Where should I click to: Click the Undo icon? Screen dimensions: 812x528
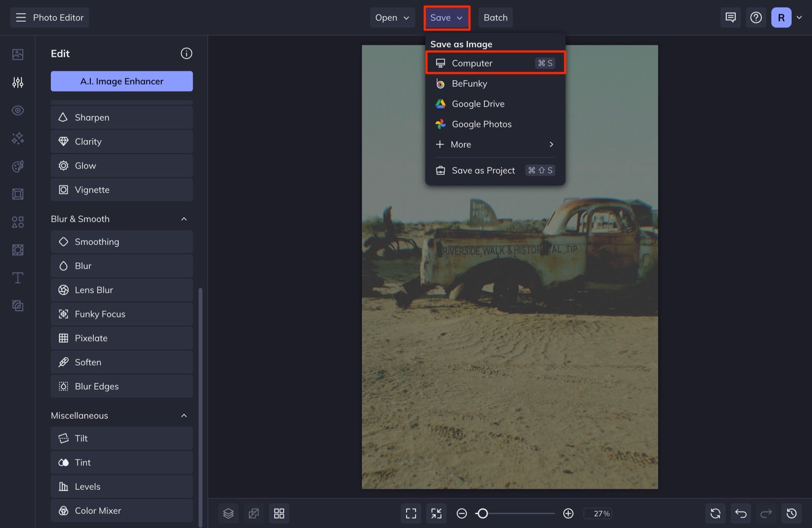point(740,513)
